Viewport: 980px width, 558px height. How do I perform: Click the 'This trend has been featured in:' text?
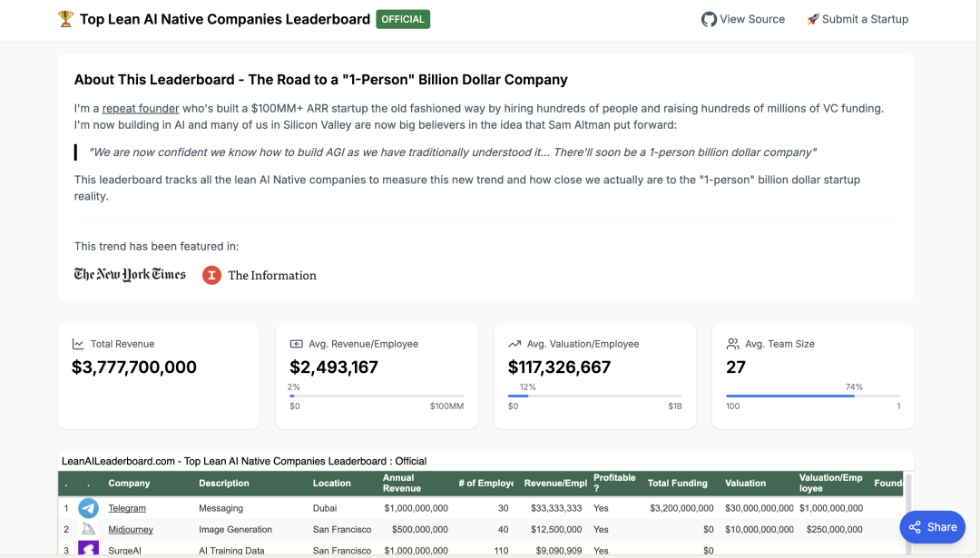click(x=156, y=246)
